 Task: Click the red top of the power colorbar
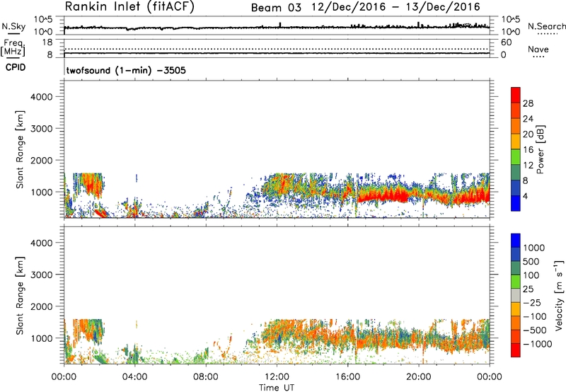pos(516,96)
